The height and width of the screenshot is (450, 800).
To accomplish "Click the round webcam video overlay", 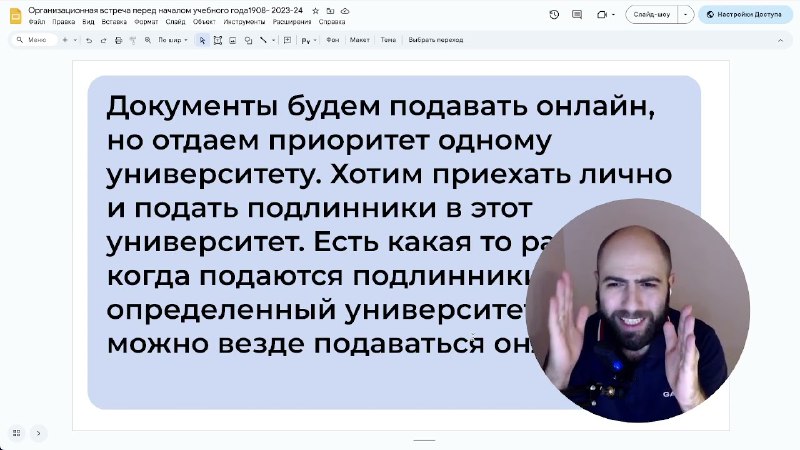I will (638, 310).
